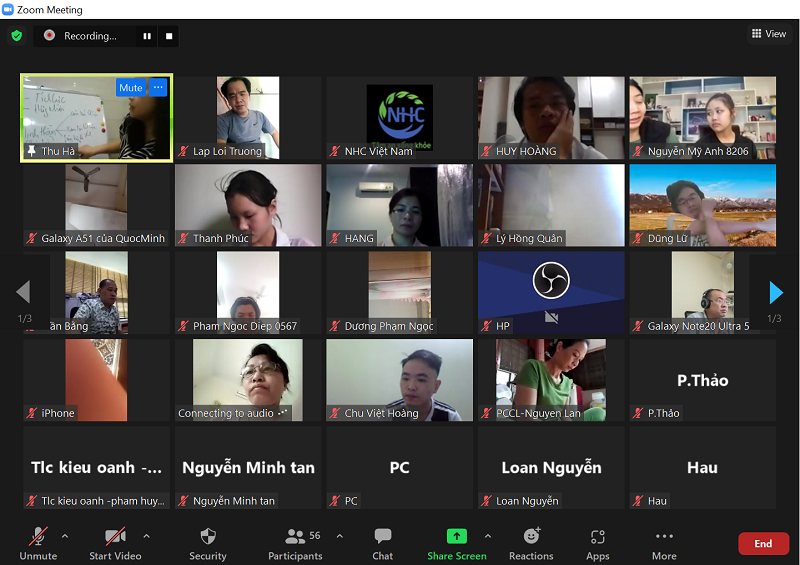This screenshot has height=565, width=800.
Task: Open the More options menu
Action: [664, 543]
